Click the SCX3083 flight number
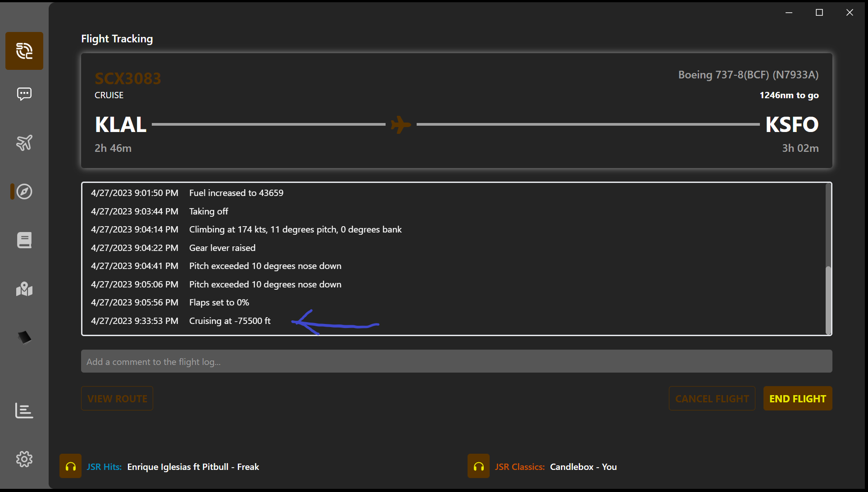Viewport: 868px width, 492px height. pyautogui.click(x=128, y=78)
